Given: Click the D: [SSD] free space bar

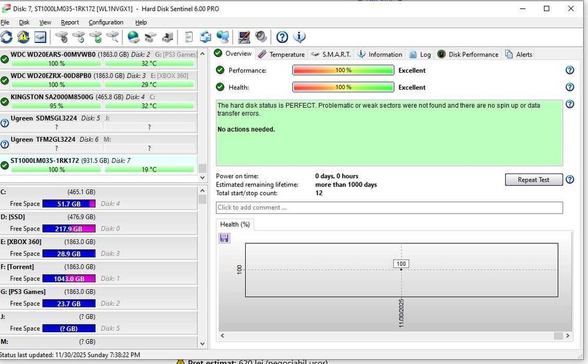Looking at the screenshot, I should pos(69,229).
